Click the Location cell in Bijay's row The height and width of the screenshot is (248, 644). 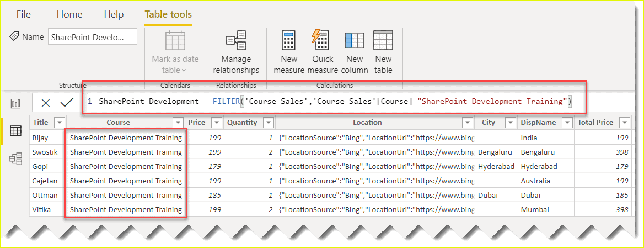[375, 138]
